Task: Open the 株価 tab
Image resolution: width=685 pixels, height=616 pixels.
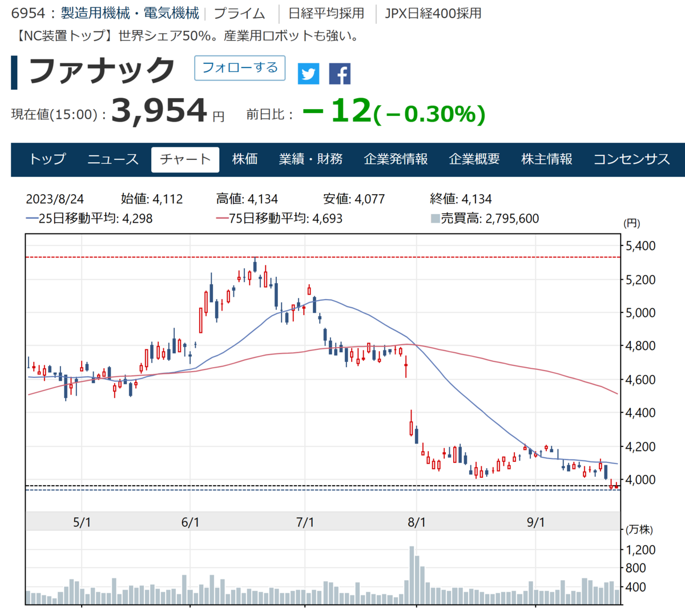Action: coord(245,159)
